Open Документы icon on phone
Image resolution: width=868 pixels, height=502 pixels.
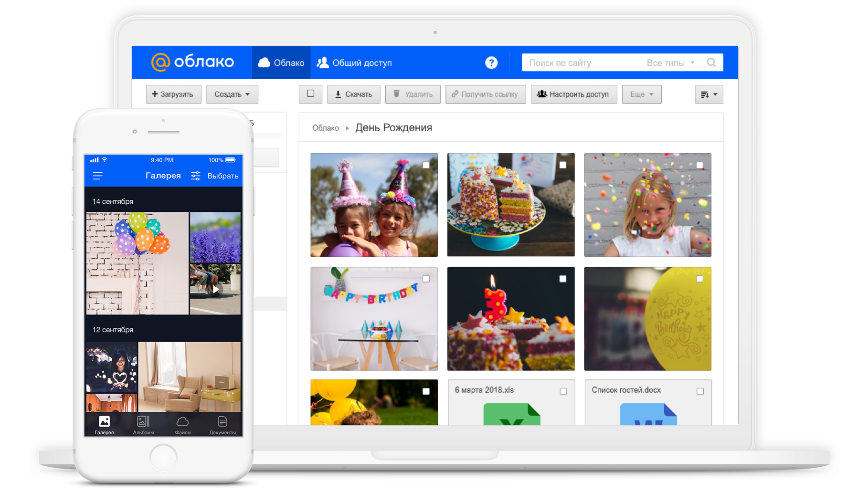(x=222, y=425)
